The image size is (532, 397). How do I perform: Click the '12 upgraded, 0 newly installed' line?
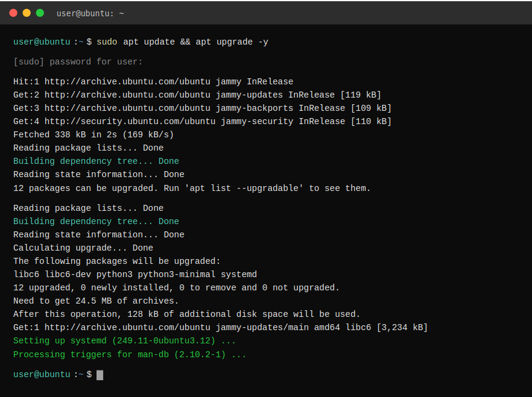[176, 287]
